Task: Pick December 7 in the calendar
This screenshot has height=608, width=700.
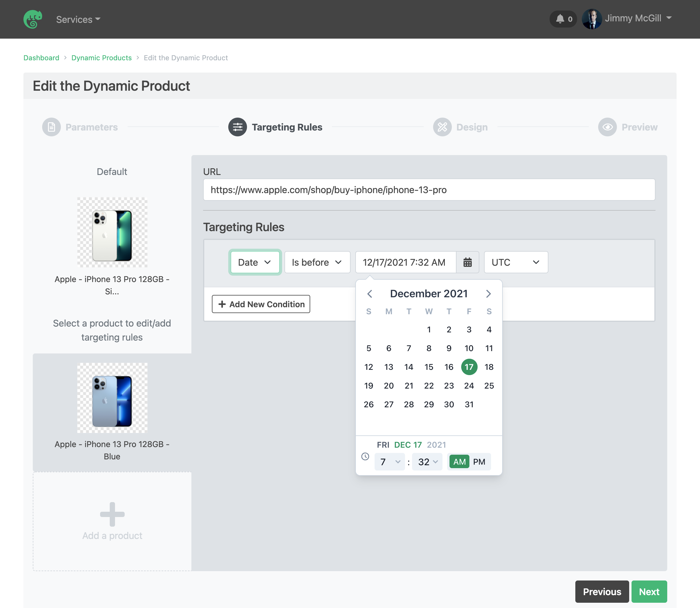Action: point(409,348)
